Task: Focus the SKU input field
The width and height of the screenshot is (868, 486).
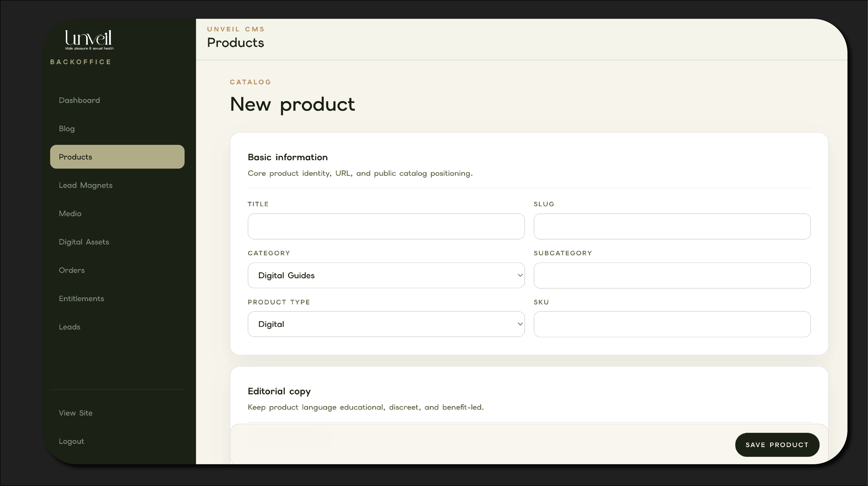Action: pos(672,324)
